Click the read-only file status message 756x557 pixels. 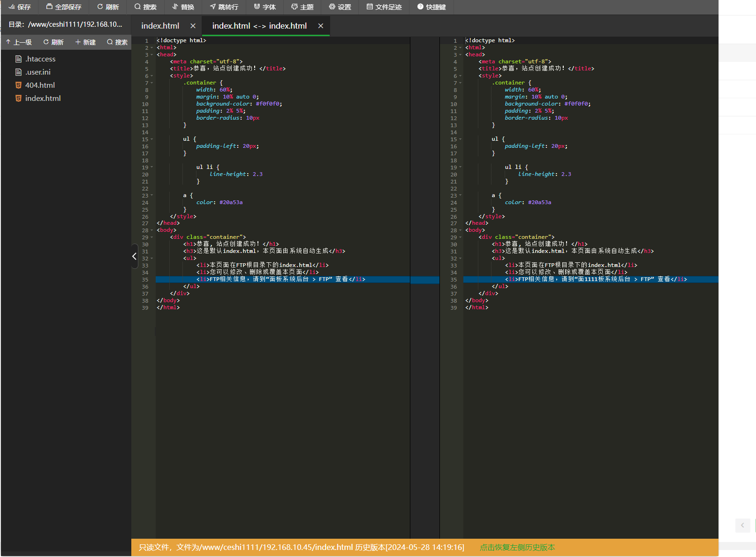[x=302, y=547]
